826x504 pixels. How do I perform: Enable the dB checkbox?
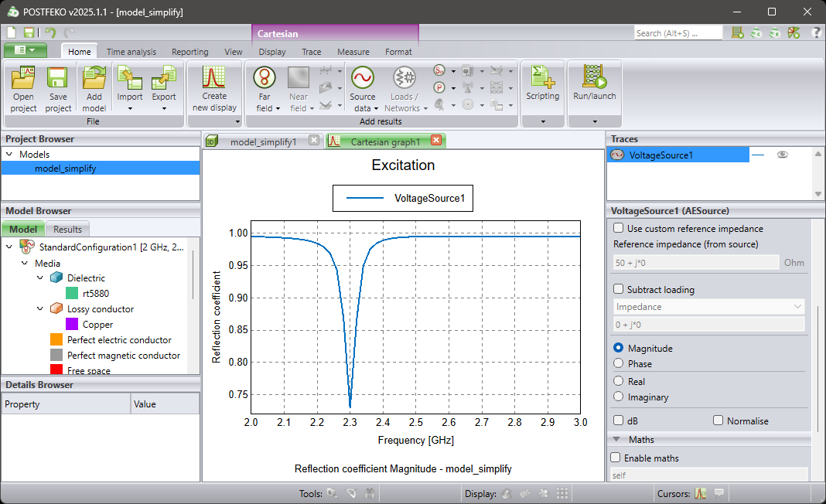click(619, 421)
